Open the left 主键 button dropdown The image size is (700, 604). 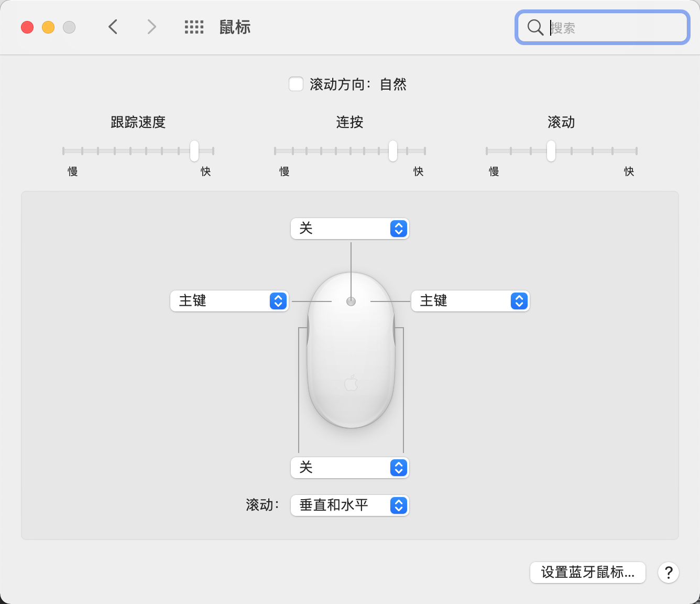(x=229, y=301)
